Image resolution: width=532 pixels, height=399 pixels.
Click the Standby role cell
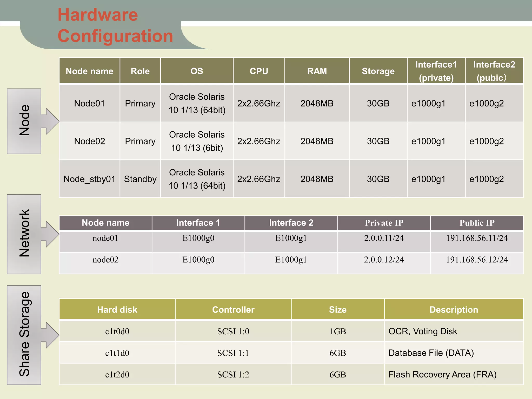point(140,179)
